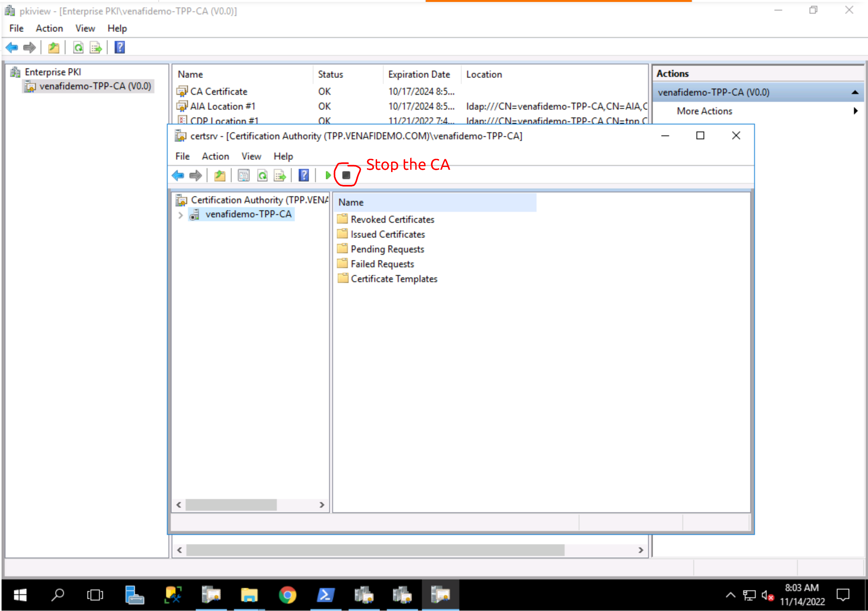This screenshot has height=611, width=868.
Task: Click the green Start Service play icon
Action: [328, 175]
